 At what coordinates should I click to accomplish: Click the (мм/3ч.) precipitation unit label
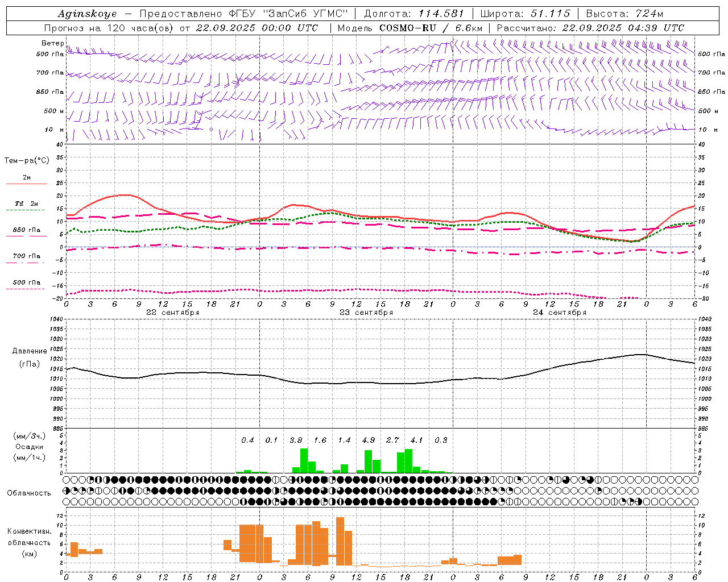point(30,436)
